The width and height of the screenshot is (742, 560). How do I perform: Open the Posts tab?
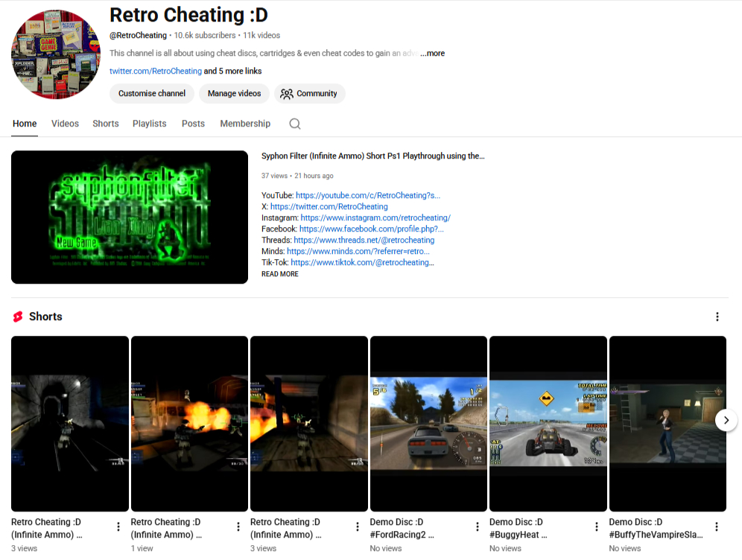point(193,124)
